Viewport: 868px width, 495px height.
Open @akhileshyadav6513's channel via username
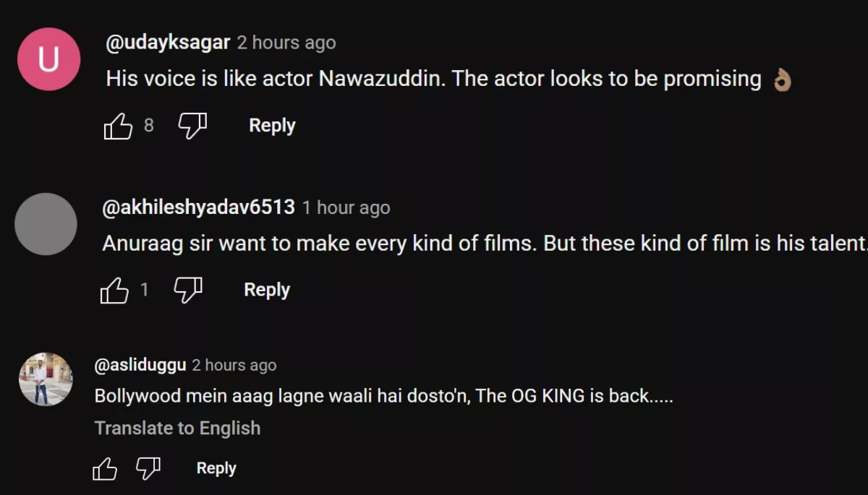(199, 207)
